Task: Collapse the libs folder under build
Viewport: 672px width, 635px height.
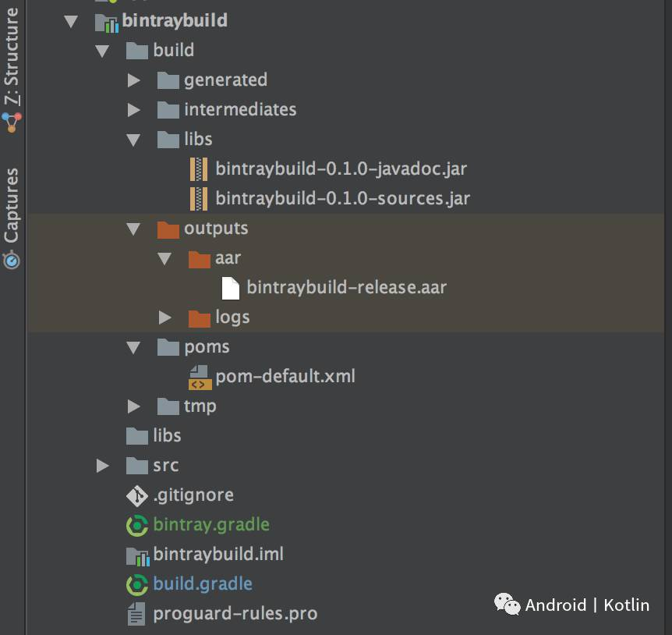Action: pyautogui.click(x=133, y=140)
